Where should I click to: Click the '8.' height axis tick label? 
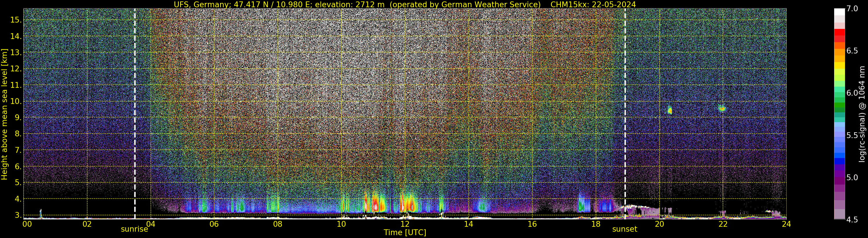pyautogui.click(x=18, y=134)
